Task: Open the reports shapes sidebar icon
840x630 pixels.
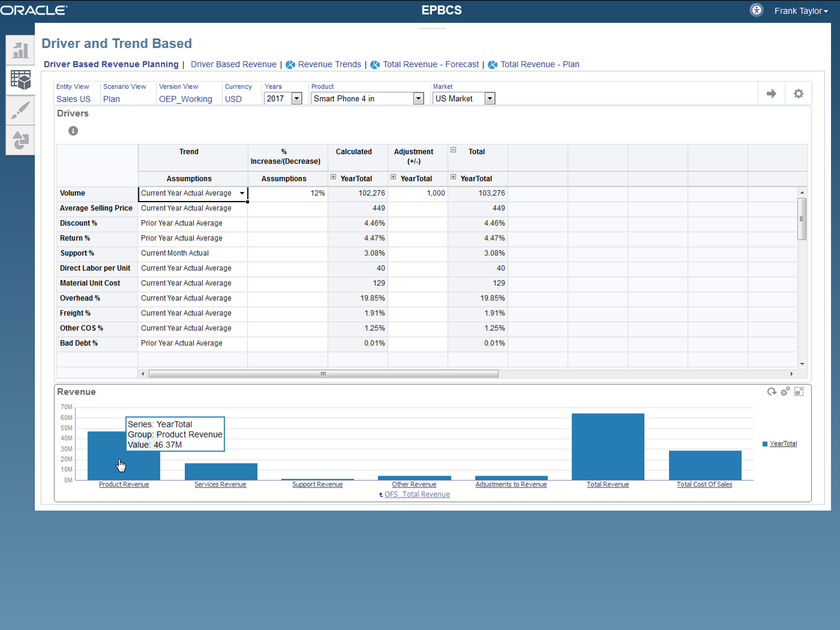Action: [x=20, y=139]
